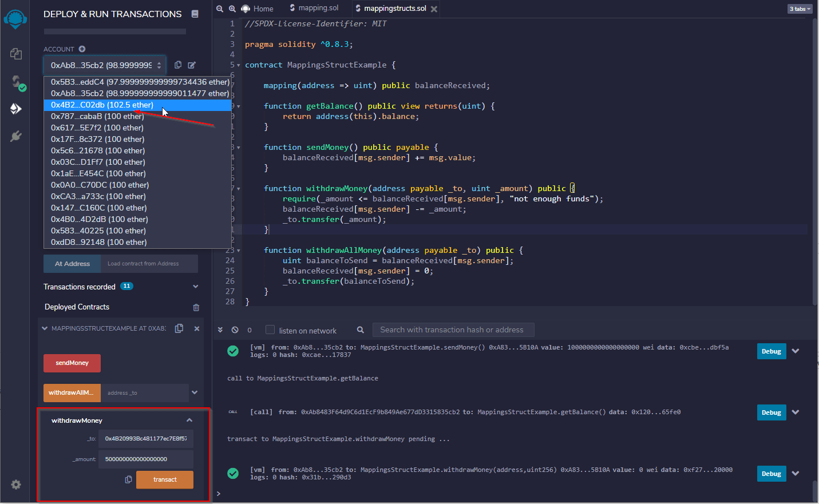Open the Settings gear icon in sidebar
This screenshot has width=819, height=504.
(x=16, y=485)
